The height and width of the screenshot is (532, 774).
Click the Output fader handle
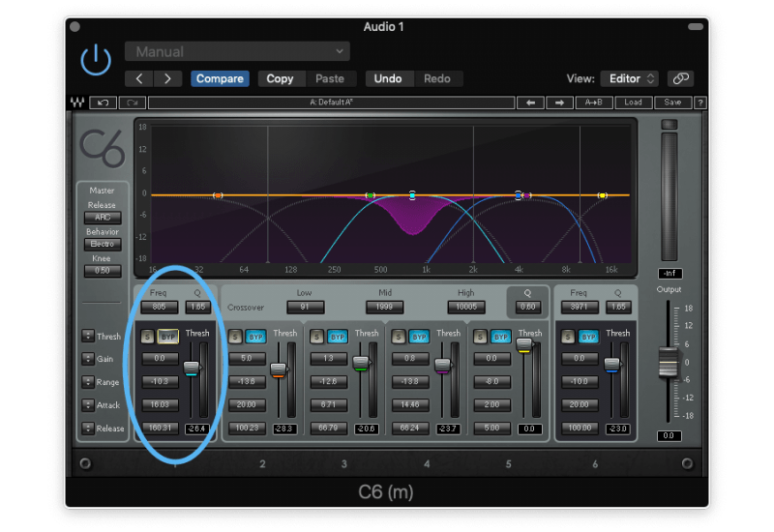669,364
